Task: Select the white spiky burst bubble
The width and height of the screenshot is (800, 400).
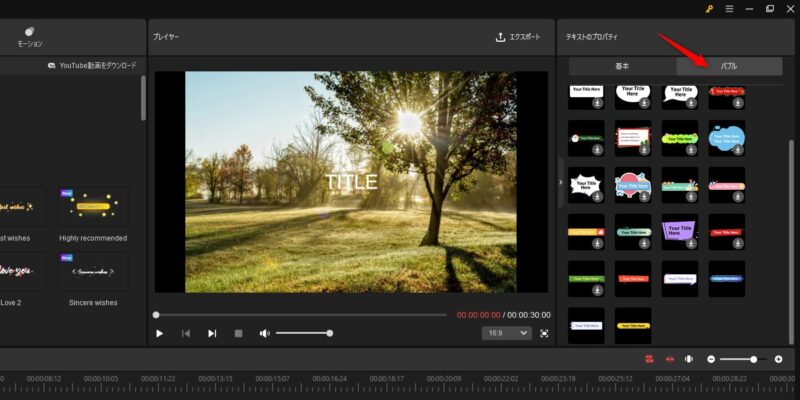Action: point(586,185)
